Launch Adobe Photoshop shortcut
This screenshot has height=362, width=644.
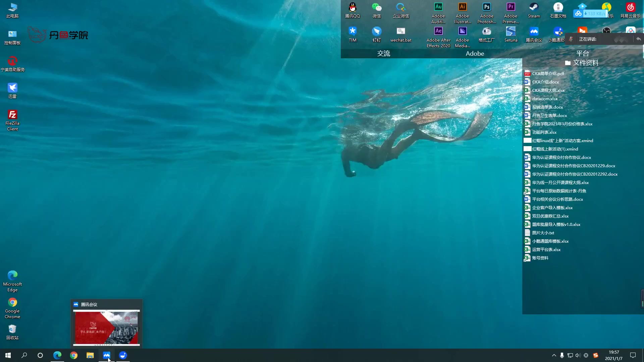pos(487,13)
